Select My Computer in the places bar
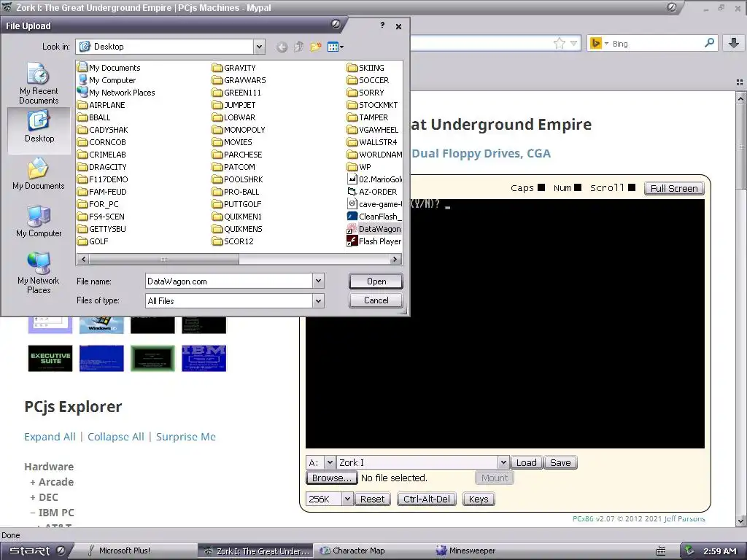Screen dimensions: 747x560 pos(39,222)
